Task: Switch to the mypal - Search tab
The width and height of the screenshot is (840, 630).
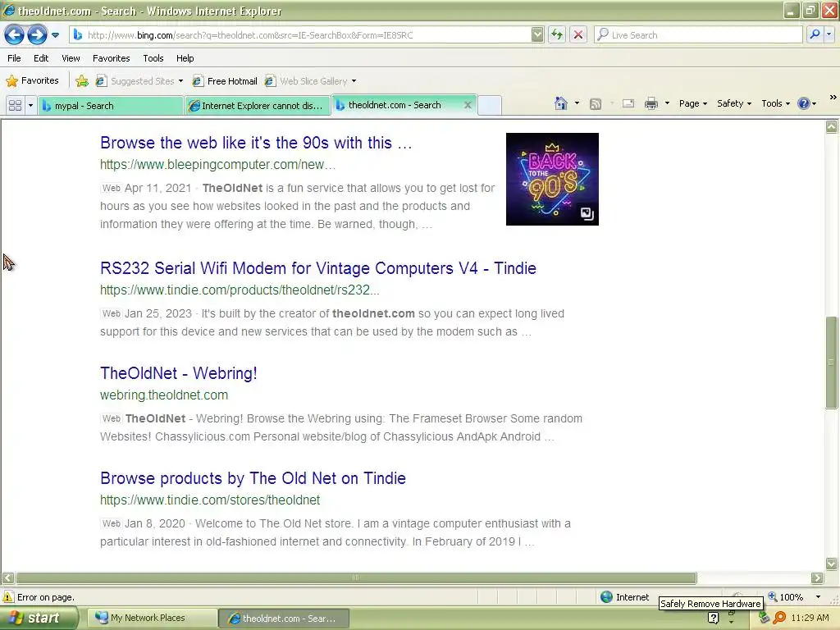Action: pos(111,106)
